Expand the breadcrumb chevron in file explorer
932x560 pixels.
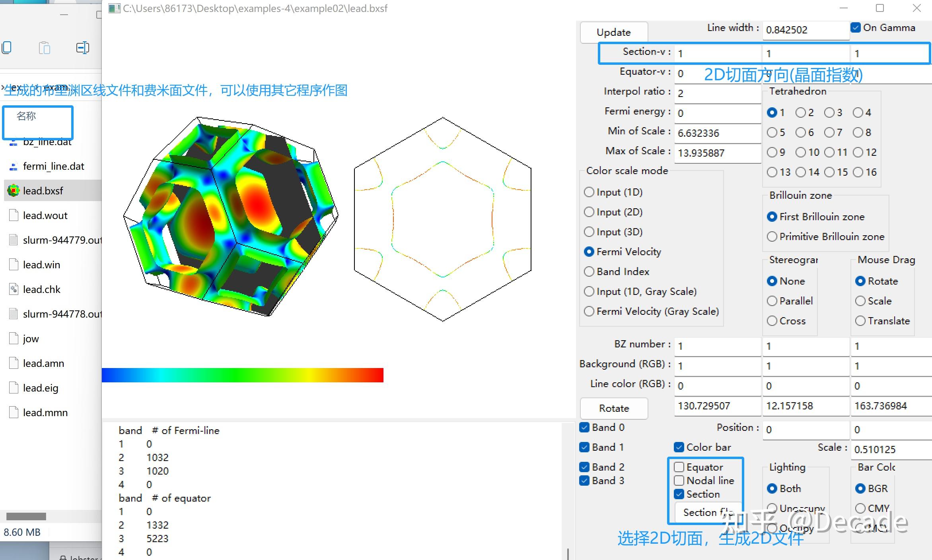3,87
